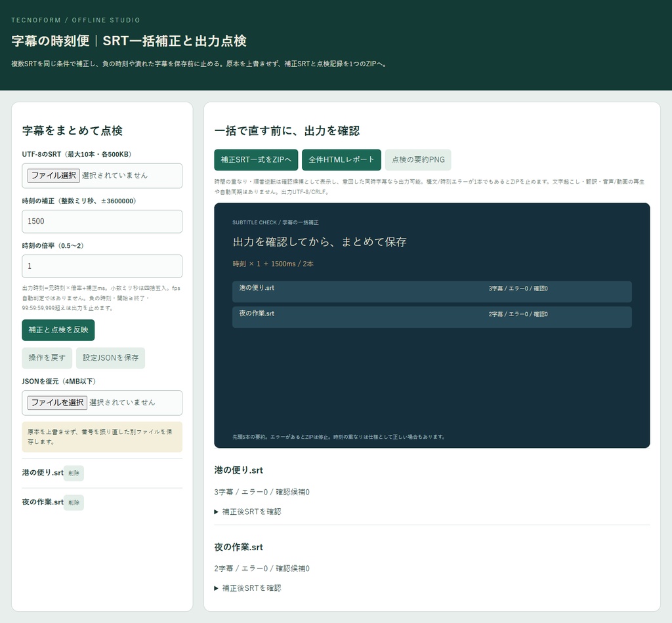Click the 時刻の倍率 input showing 1
The width and height of the screenshot is (672, 623).
pyautogui.click(x=102, y=266)
